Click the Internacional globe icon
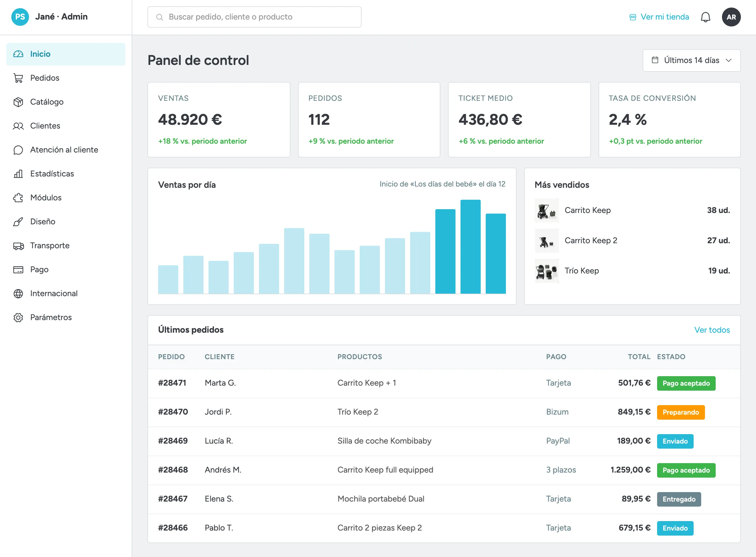Screen dimensions: 756x557 point(18,293)
